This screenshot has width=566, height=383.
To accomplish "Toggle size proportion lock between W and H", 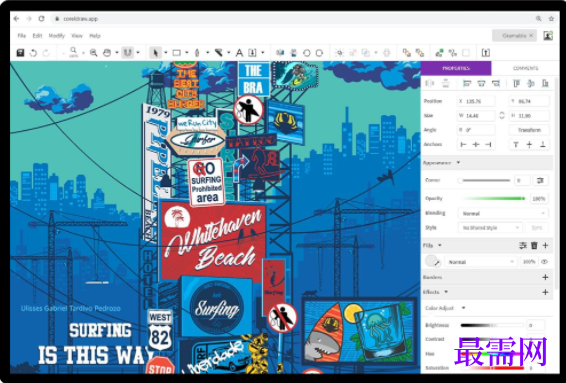I will coord(502,115).
